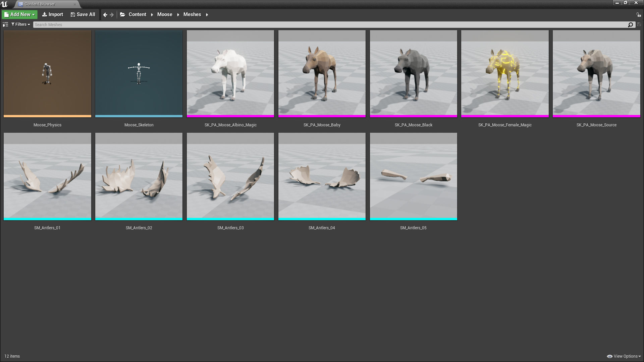Open the View Options menu
This screenshot has width=644, height=362.
pos(624,356)
